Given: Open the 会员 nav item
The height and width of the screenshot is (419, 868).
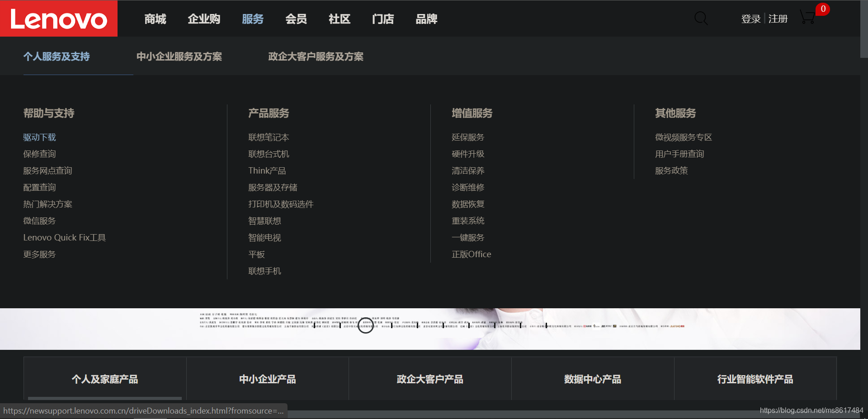Looking at the screenshot, I should point(296,19).
